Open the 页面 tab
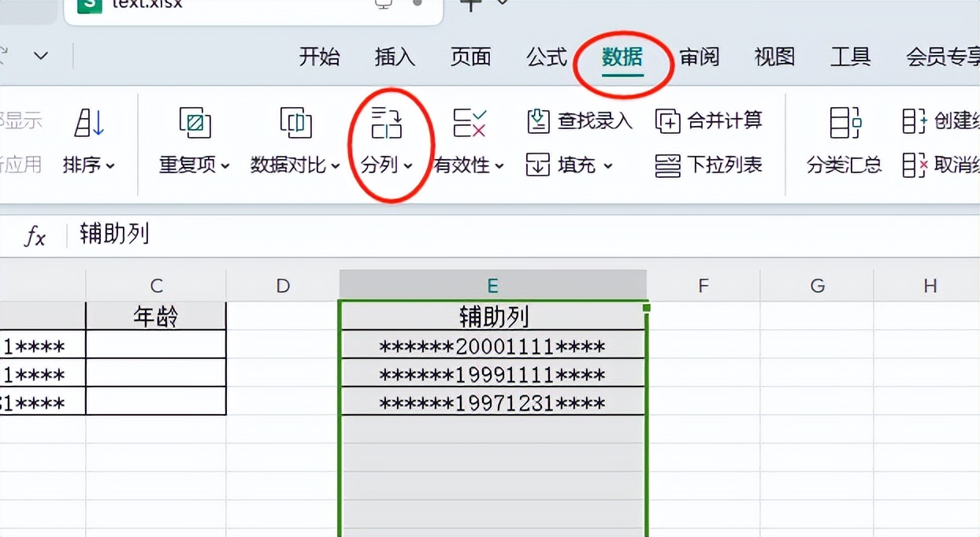The image size is (980, 537). coord(470,57)
